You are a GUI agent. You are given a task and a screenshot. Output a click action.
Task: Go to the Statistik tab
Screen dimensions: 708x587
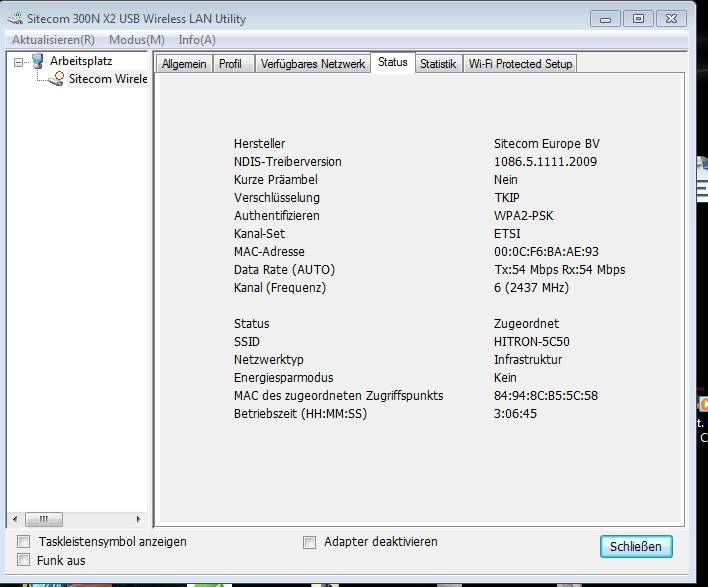click(438, 64)
